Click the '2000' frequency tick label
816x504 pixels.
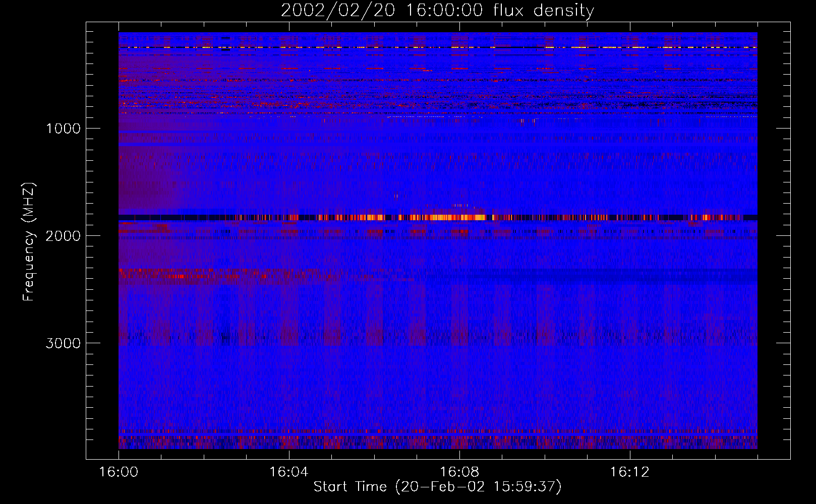63,236
